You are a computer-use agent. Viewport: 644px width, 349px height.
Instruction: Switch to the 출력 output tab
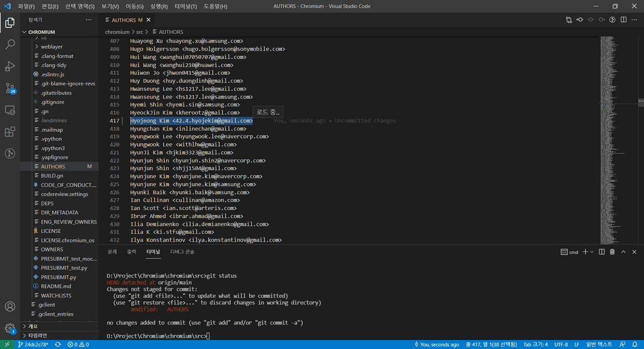pos(131,251)
